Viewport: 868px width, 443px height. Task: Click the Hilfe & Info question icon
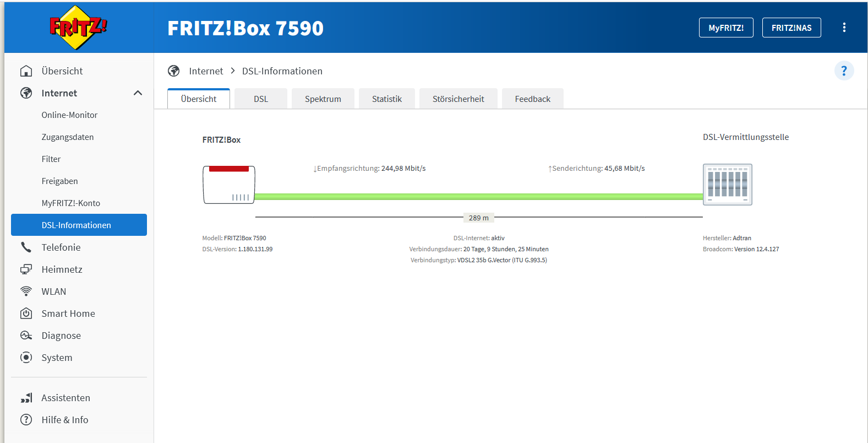pos(26,420)
